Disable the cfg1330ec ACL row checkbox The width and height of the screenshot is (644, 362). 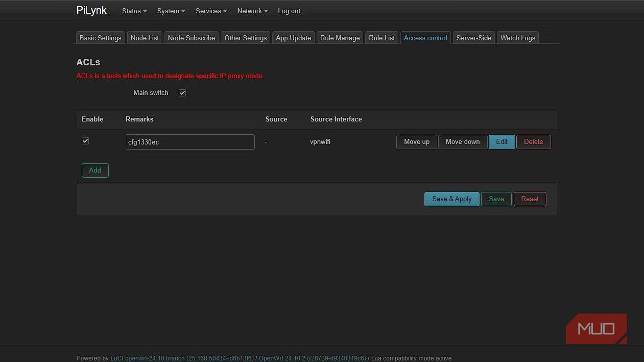[85, 141]
